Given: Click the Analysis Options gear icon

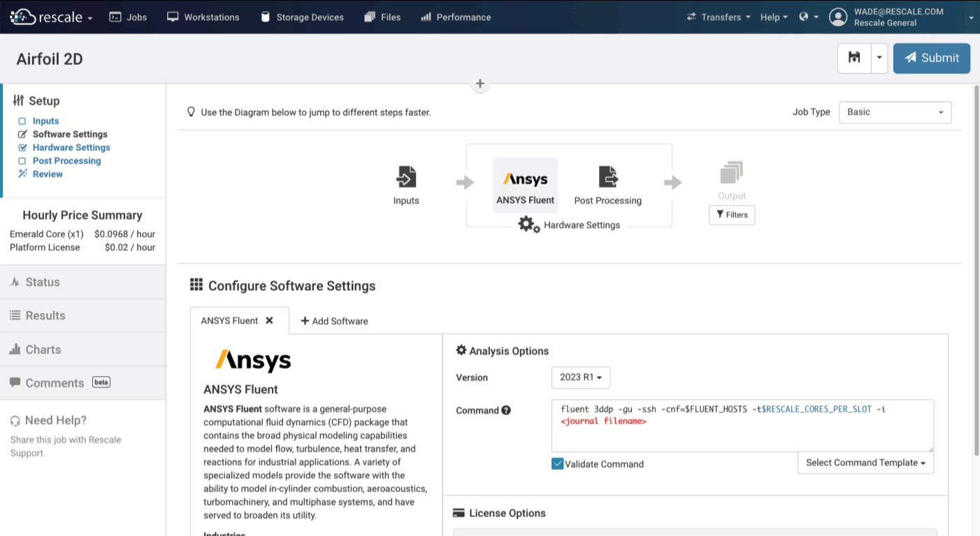Looking at the screenshot, I should (461, 351).
